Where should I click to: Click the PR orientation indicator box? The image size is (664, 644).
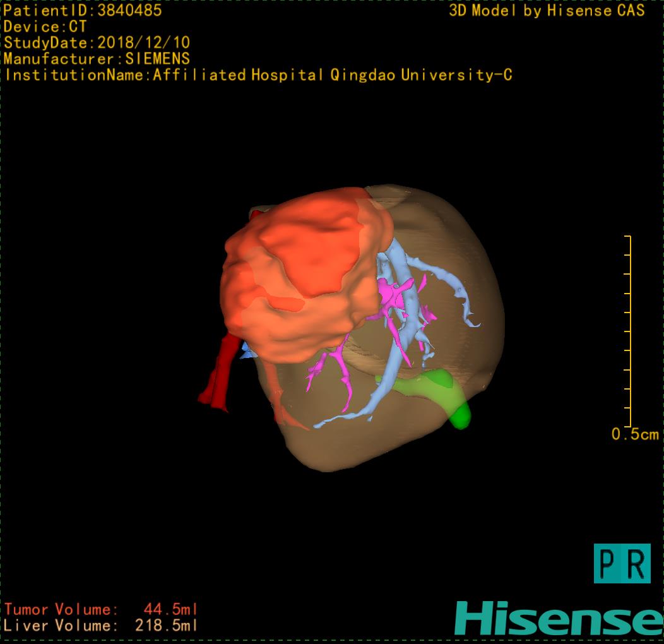[622, 563]
